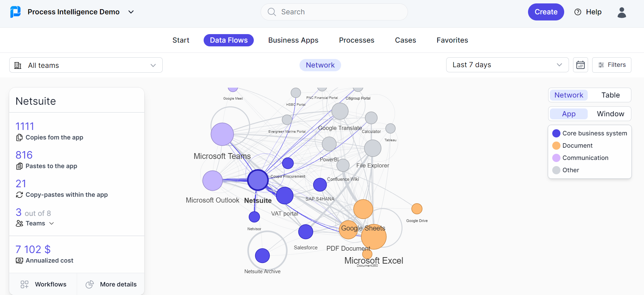Open the calendar date picker icon
This screenshot has width=644, height=295.
[x=581, y=65]
